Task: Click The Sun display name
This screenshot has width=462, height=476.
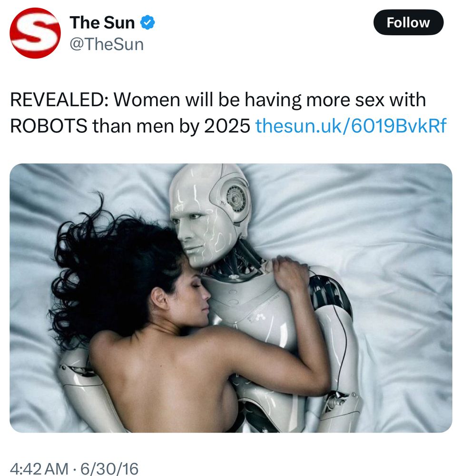Action: (x=102, y=23)
